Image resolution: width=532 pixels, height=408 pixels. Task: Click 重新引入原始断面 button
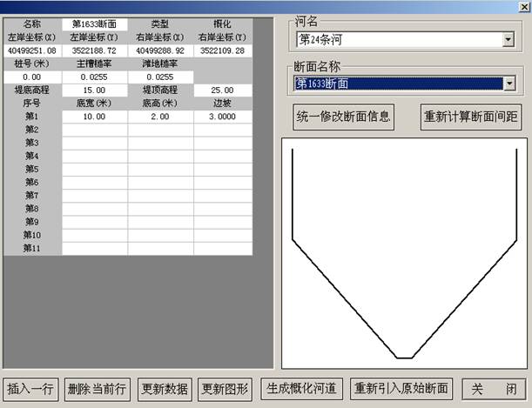pos(401,388)
